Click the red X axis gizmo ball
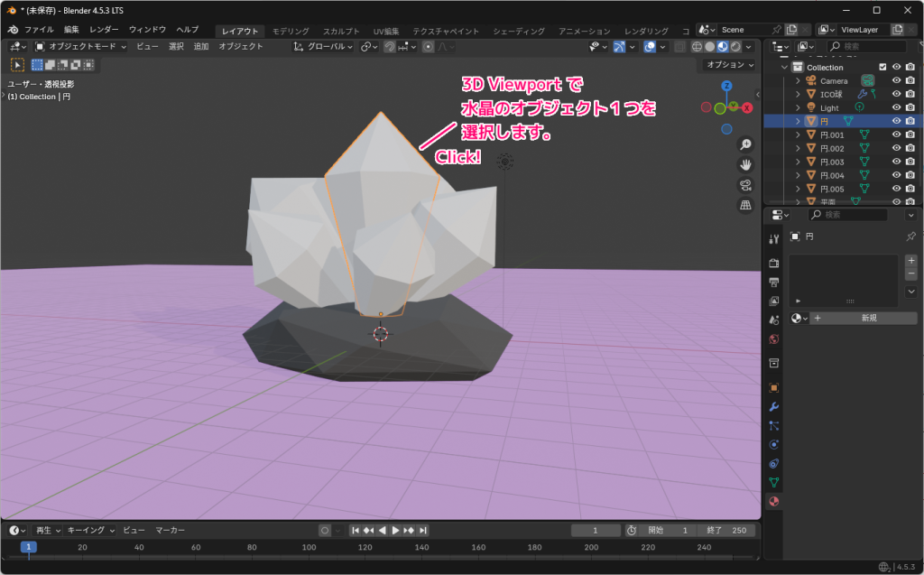Image resolution: width=924 pixels, height=575 pixels. [x=747, y=108]
